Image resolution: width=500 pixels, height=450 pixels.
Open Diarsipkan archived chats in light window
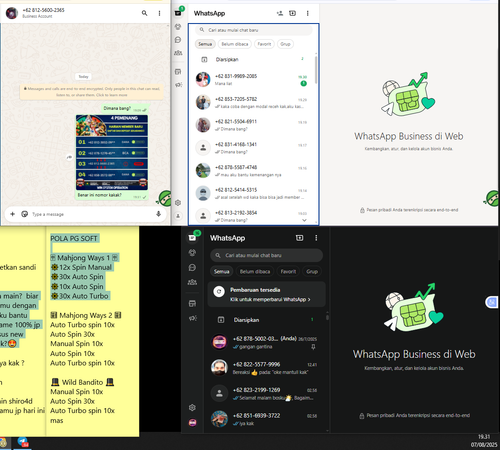pos(253,59)
